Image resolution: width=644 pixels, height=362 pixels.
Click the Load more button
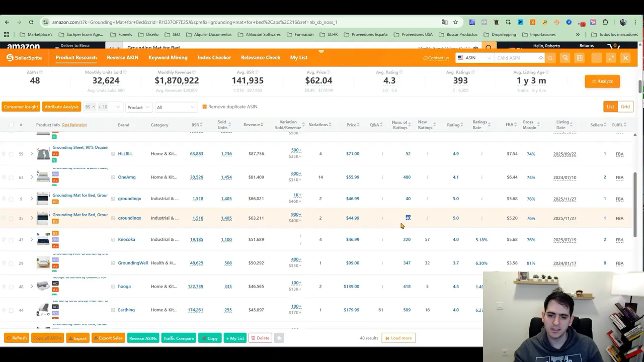click(x=399, y=338)
